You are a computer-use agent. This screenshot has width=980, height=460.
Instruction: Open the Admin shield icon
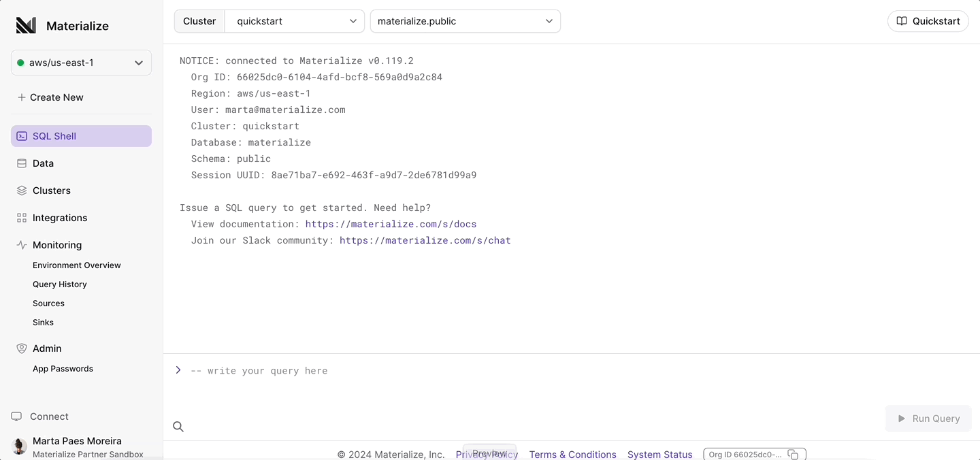20,348
